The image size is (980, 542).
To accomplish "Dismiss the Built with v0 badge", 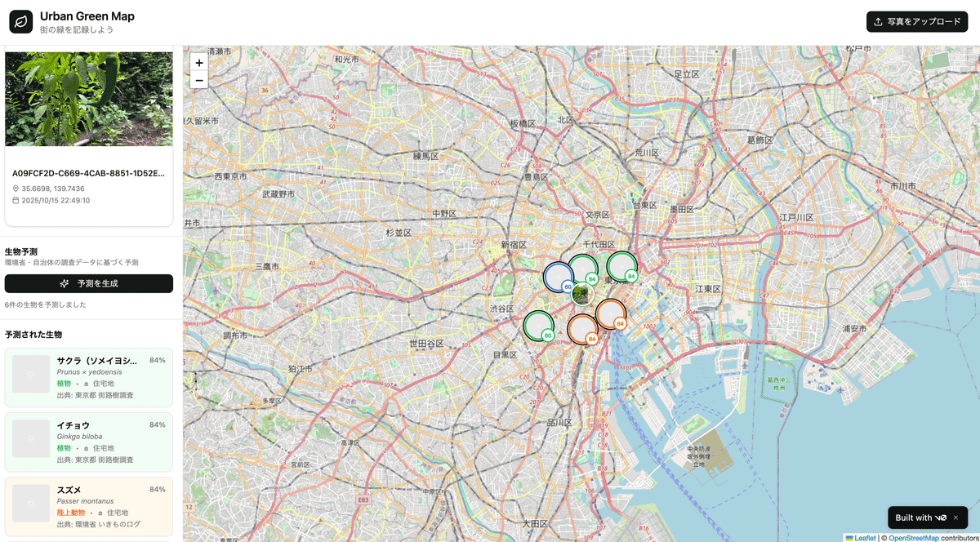I will [955, 518].
